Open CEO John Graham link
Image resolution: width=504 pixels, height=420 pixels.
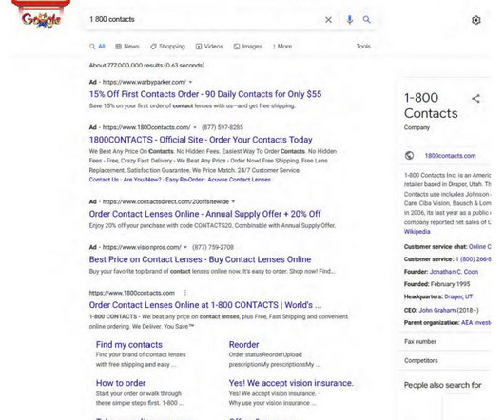pos(437,310)
